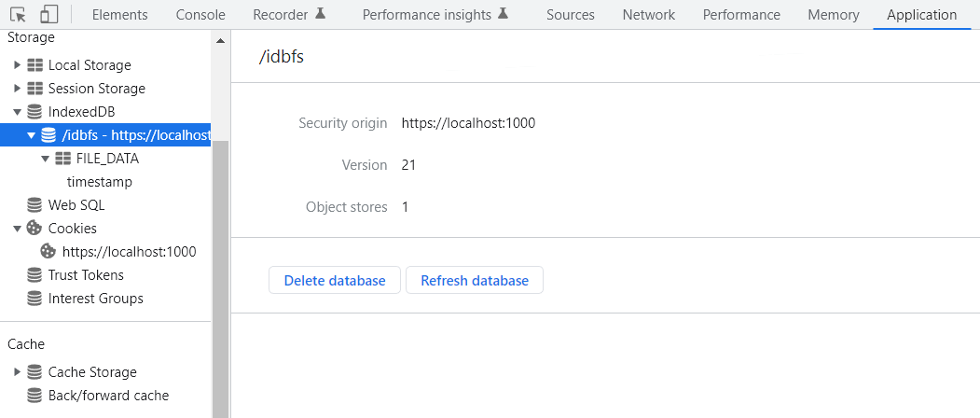Switch to the Network tab
980x418 pixels.
[x=648, y=15]
